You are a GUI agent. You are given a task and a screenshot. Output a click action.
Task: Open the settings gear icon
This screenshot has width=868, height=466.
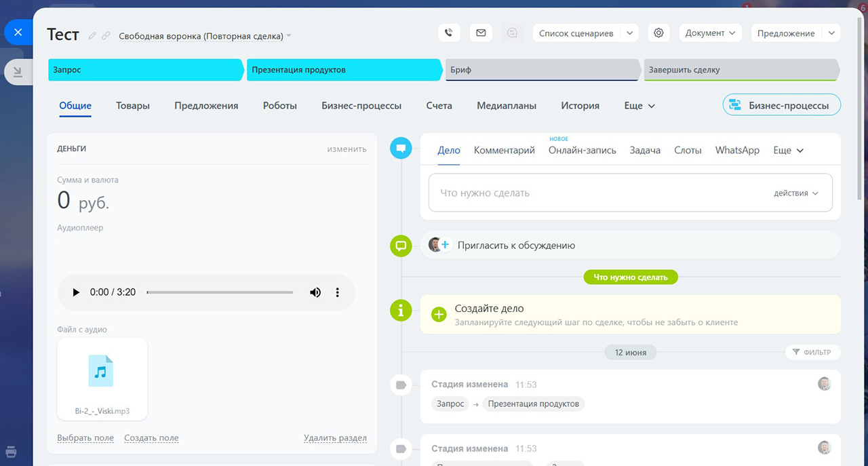pyautogui.click(x=658, y=33)
